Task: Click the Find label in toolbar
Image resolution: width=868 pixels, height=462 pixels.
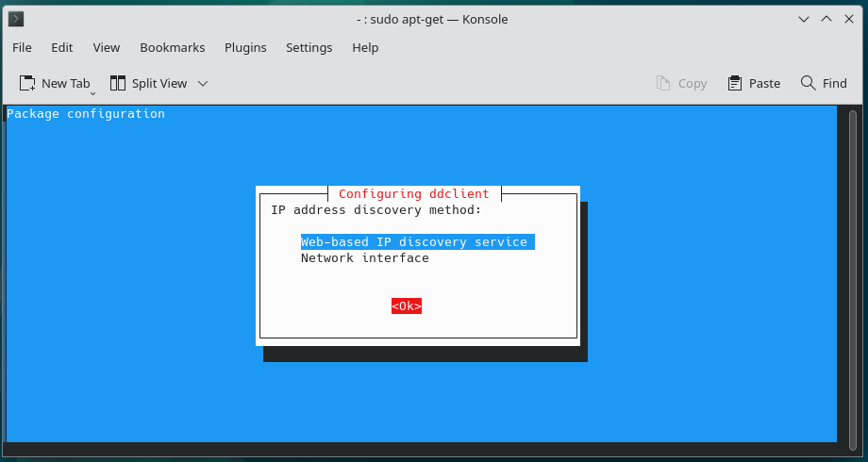Action: pos(834,84)
